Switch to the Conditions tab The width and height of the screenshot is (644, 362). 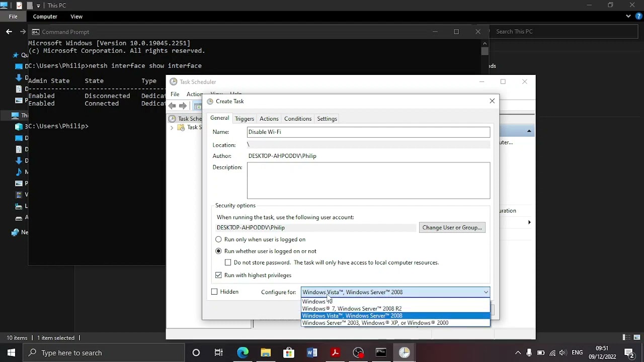[x=298, y=119]
